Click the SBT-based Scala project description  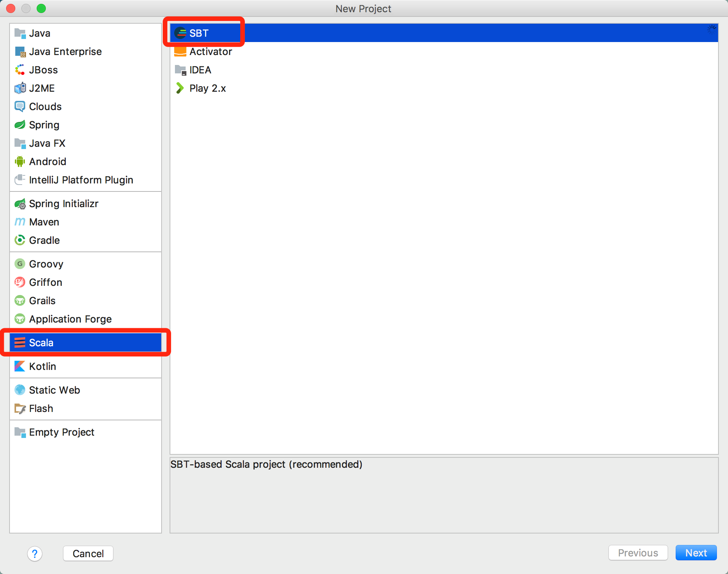[x=266, y=464]
